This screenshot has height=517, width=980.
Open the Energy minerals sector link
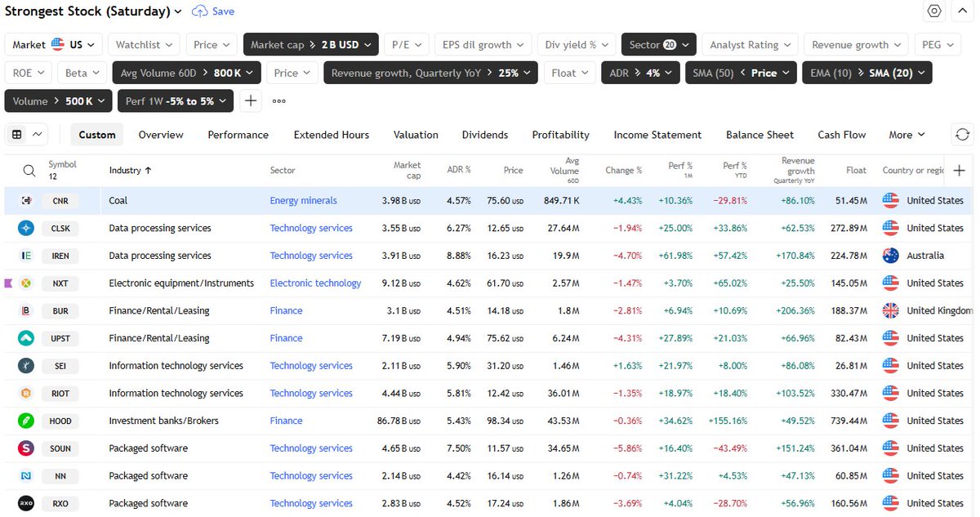tap(303, 201)
